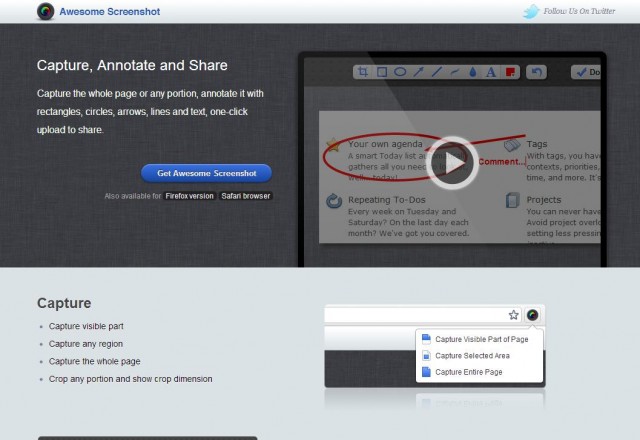Click the undo arrow button
Viewport: 640px width, 440px height.
(536, 72)
